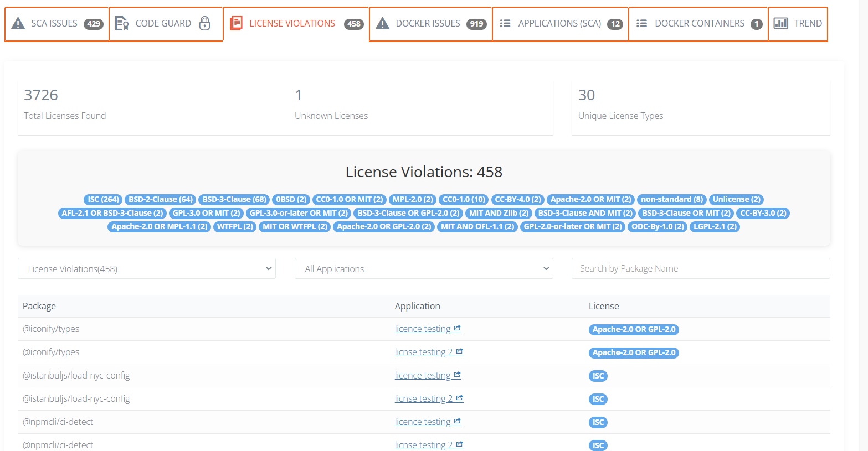The height and width of the screenshot is (451, 868).
Task: Click the CC0-1.0 (10) tag
Action: (x=464, y=199)
